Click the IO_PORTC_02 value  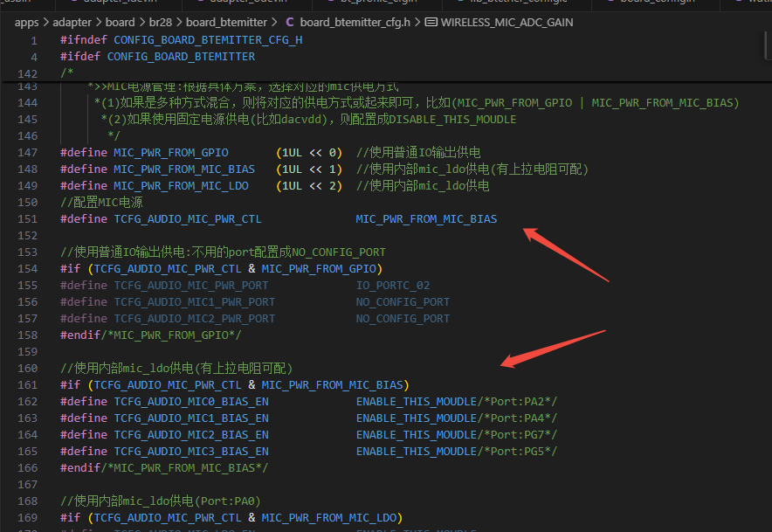[393, 286]
